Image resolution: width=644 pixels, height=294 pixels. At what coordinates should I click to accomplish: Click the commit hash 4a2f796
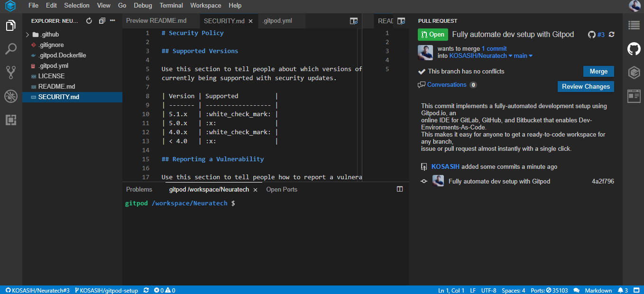click(603, 181)
